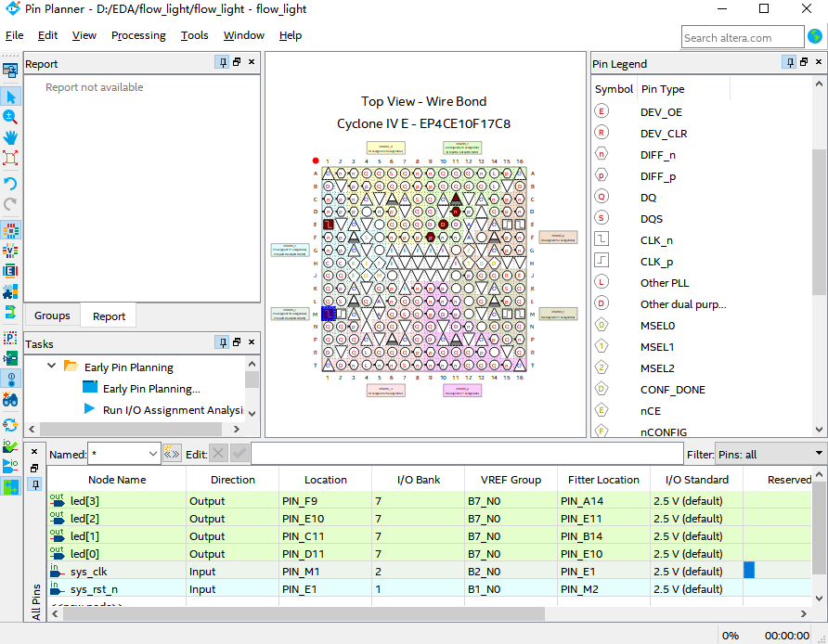Select the arrow Selection tool
828x644 pixels.
[10, 97]
